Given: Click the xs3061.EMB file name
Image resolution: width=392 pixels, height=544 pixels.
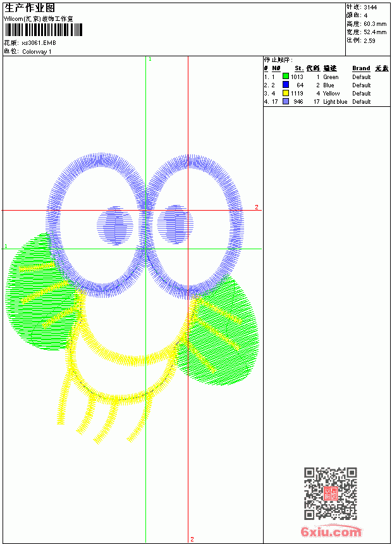Looking at the screenshot, I should tap(39, 43).
